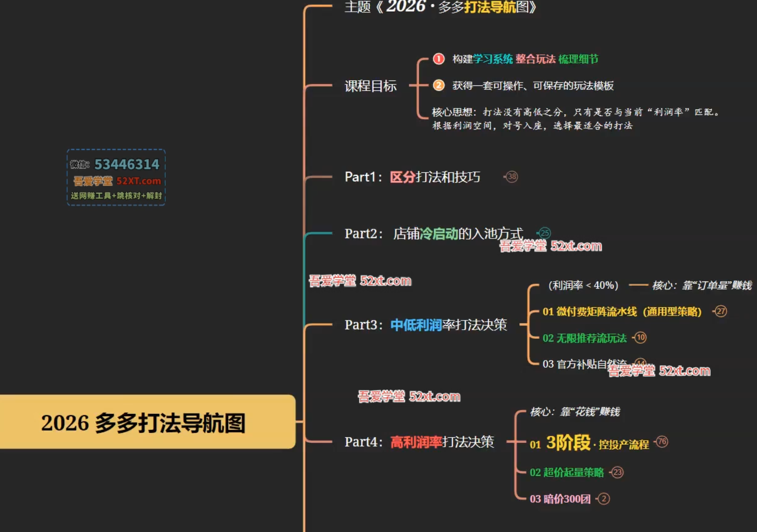Expand the badge 2 beside 暗价300团

click(x=604, y=499)
